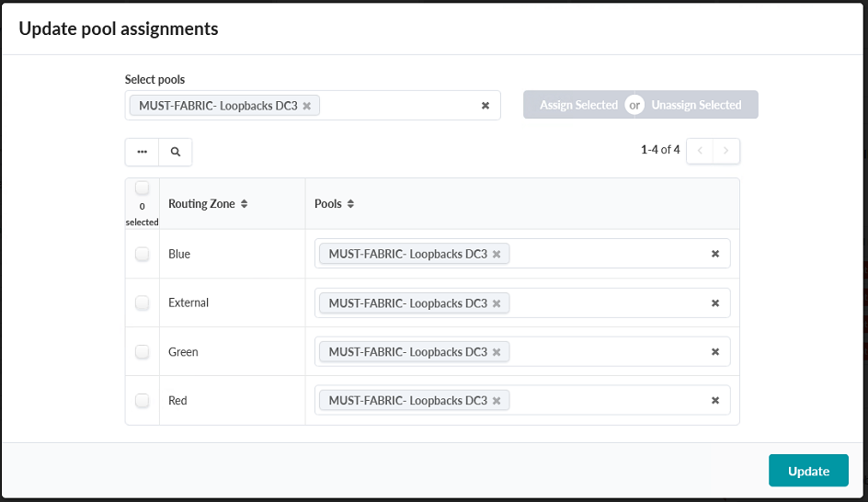868x502 pixels.
Task: Go to next page of results
Action: click(726, 151)
